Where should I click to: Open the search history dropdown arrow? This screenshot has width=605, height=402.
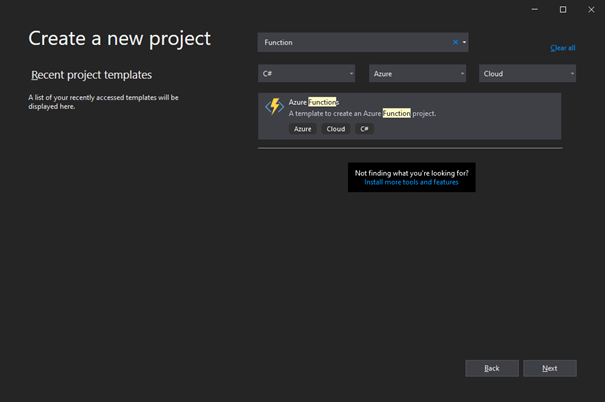coord(465,43)
